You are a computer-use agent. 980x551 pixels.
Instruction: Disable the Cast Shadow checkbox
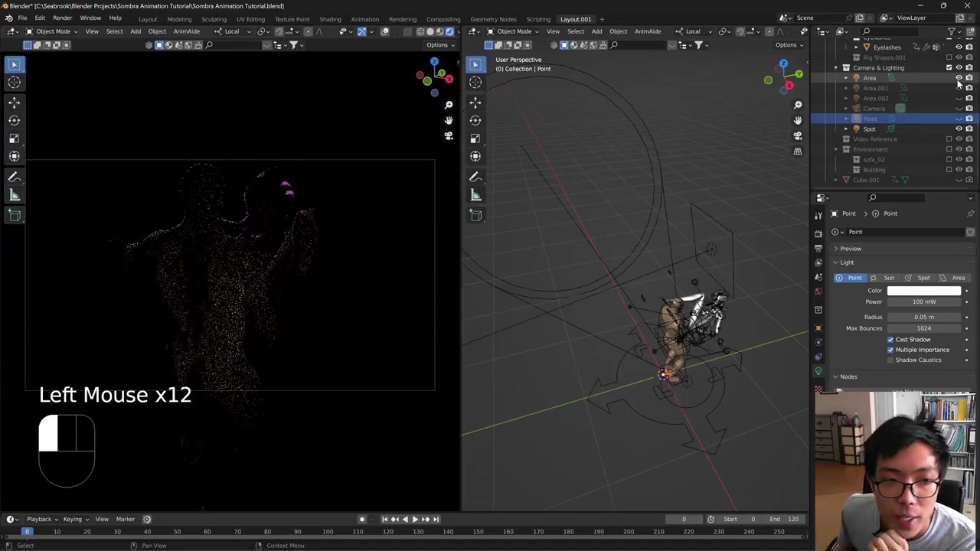[890, 339]
